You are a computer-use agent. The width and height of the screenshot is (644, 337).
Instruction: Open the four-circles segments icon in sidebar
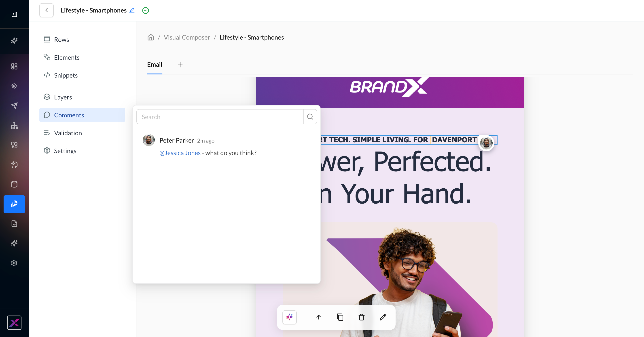point(14,145)
